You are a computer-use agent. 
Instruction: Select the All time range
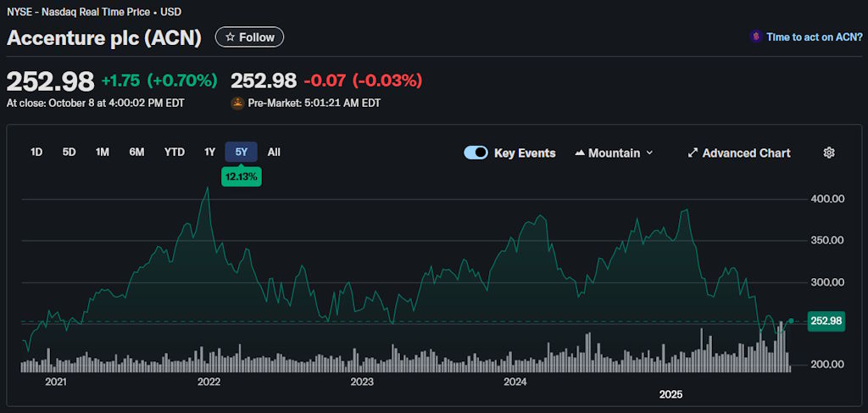pyautogui.click(x=274, y=153)
